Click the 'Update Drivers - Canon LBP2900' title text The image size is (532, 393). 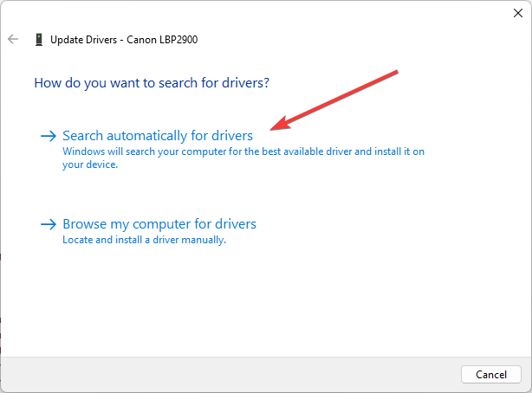tap(124, 40)
